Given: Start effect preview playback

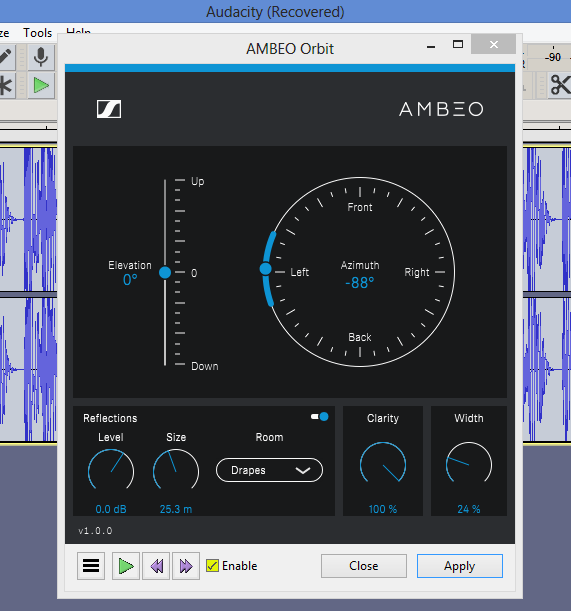Looking at the screenshot, I should click(x=126, y=566).
